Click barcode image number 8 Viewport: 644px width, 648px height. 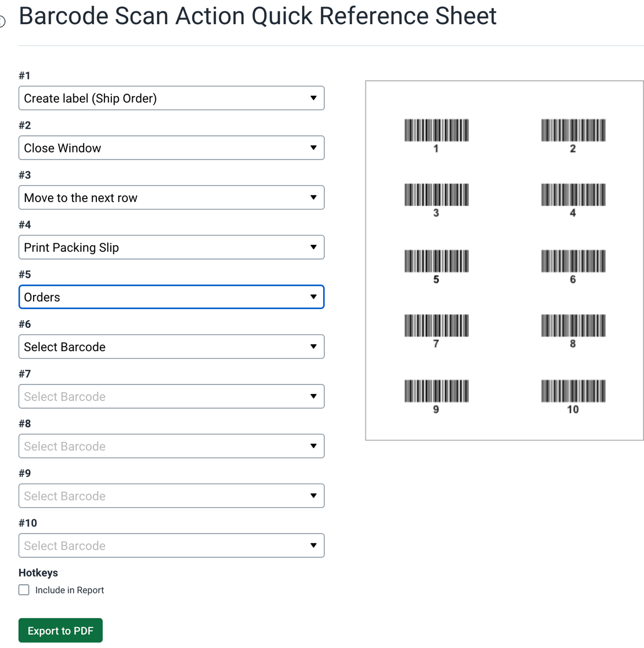coord(573,325)
